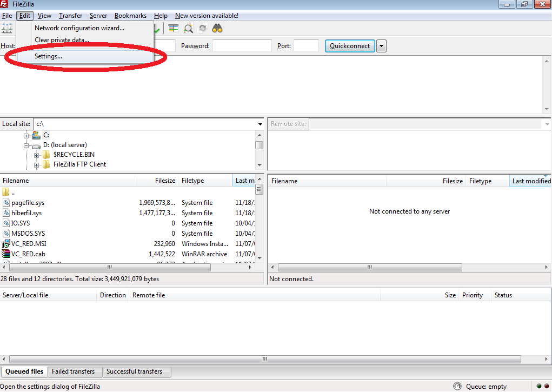
Task: Collapse the D: (local server) tree node
Action: coord(26,145)
